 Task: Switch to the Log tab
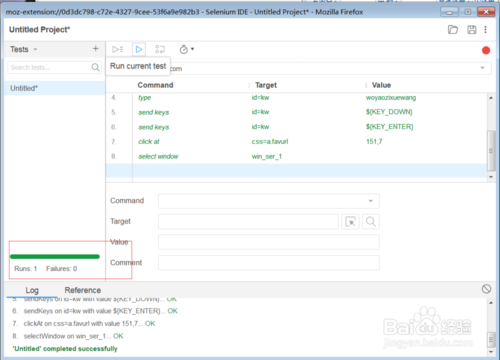(x=32, y=290)
